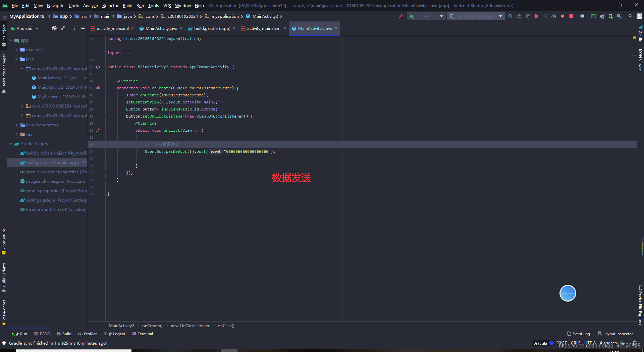Toggle the Structure tool window
Screen dimensions: 644x352
click(4, 241)
